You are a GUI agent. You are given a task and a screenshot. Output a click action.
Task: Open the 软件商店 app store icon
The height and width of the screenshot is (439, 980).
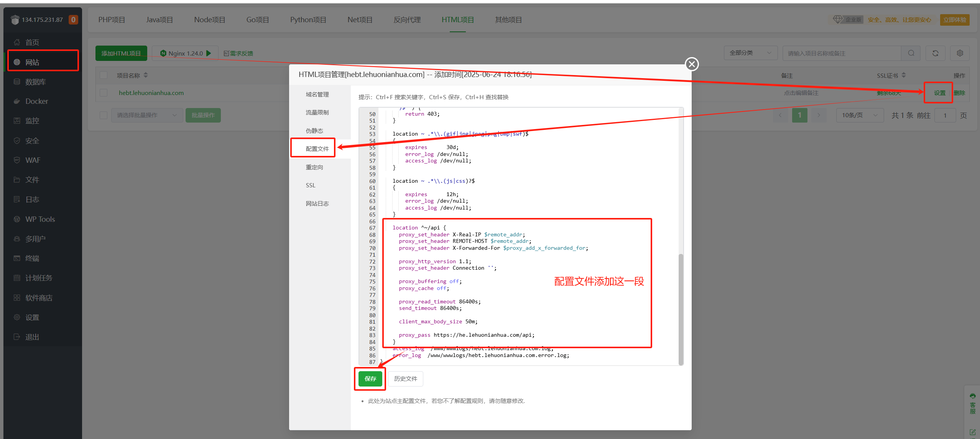17,298
